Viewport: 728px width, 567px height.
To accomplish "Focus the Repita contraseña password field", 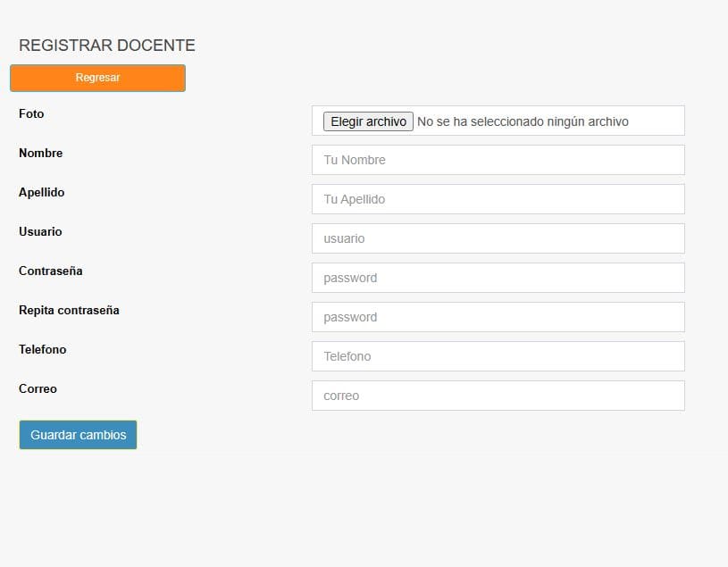I will coord(498,317).
